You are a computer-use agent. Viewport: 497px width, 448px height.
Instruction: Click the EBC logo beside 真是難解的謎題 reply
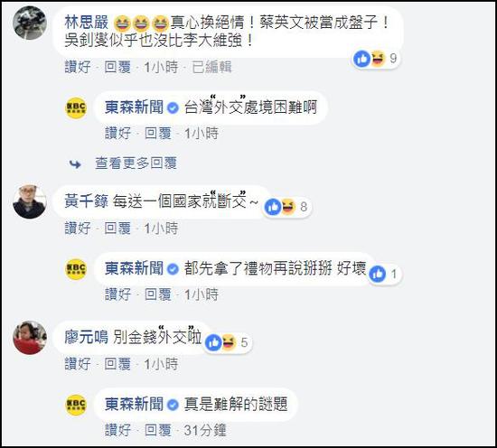click(x=76, y=405)
